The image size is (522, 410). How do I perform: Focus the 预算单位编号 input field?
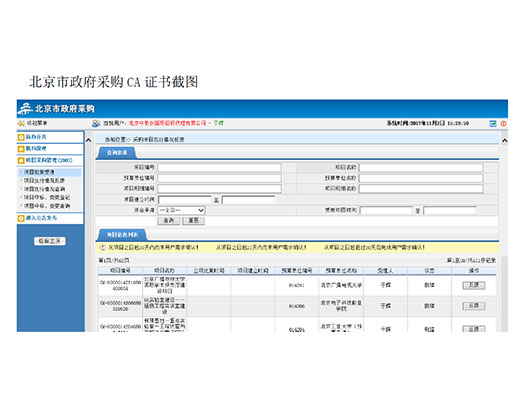219,178
